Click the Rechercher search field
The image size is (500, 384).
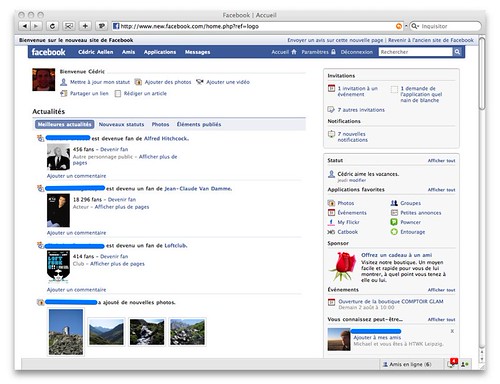coord(415,52)
